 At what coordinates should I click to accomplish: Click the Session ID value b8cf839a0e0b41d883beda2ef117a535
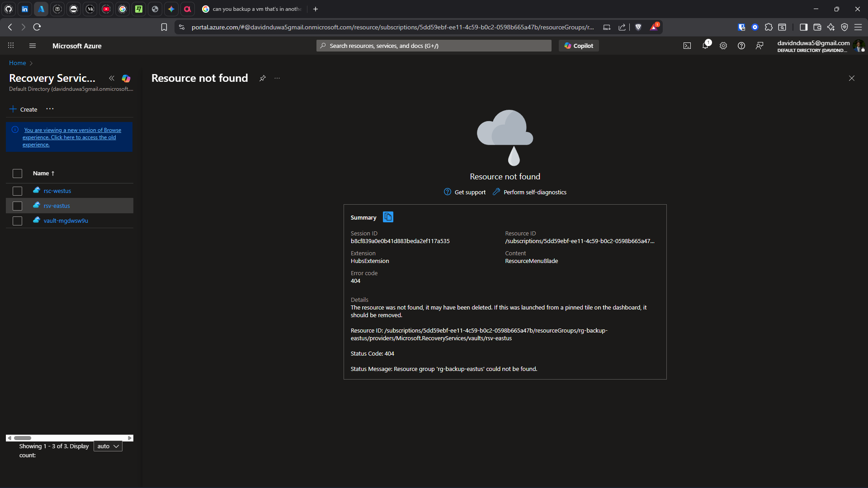(x=400, y=241)
